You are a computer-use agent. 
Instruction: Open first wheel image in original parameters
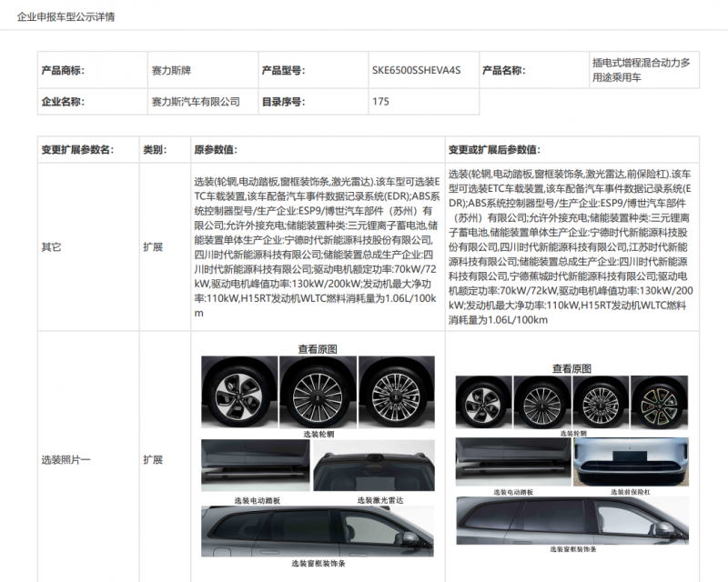point(238,392)
